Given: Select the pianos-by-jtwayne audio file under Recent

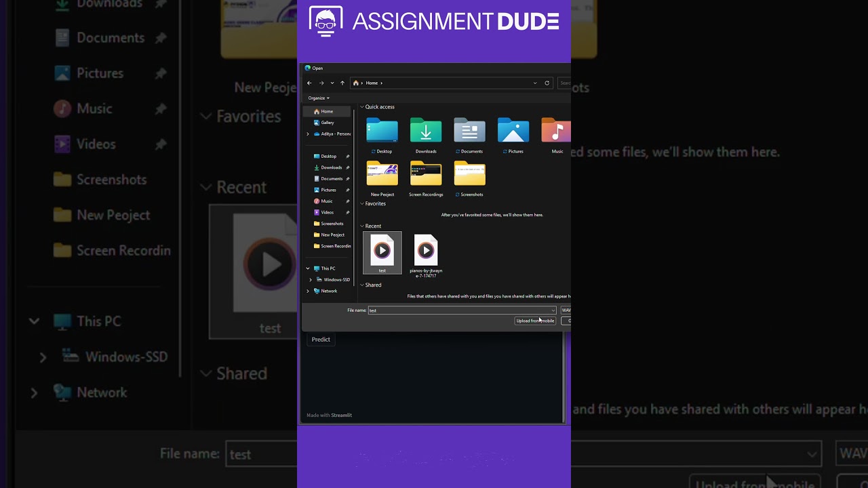Looking at the screenshot, I should [x=426, y=256].
